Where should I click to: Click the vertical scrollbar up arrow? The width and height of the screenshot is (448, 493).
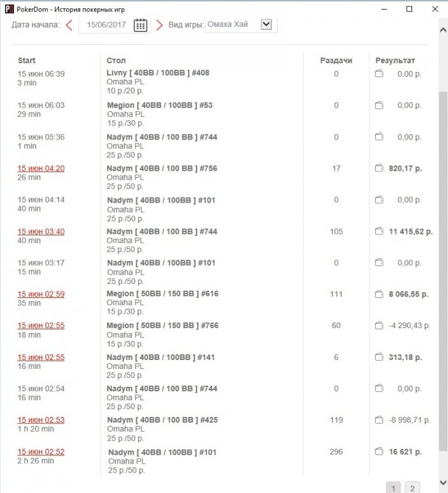click(443, 30)
